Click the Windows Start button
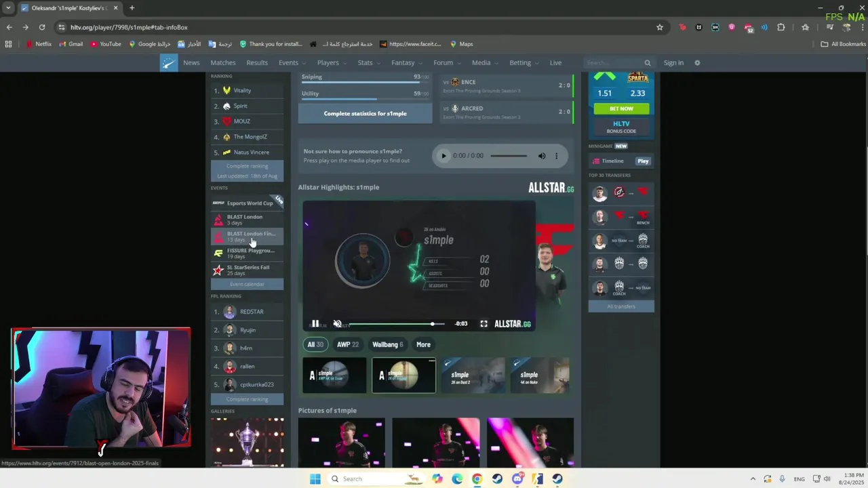The width and height of the screenshot is (868, 488). point(315,479)
